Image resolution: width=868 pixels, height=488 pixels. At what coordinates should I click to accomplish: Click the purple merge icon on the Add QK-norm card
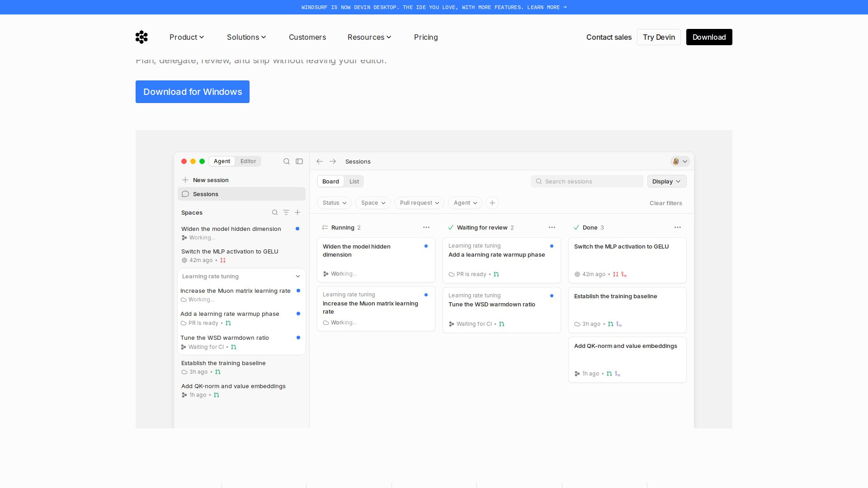click(x=618, y=374)
